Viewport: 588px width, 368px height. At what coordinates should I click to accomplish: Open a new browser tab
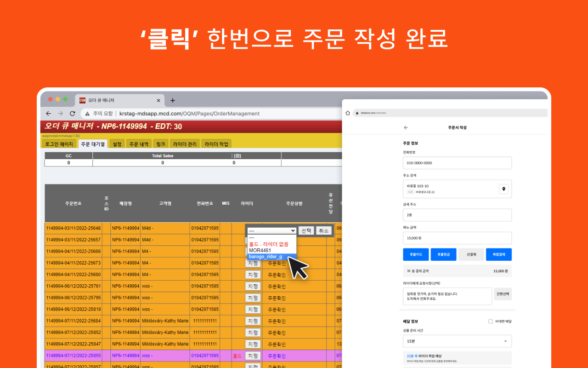(x=173, y=100)
